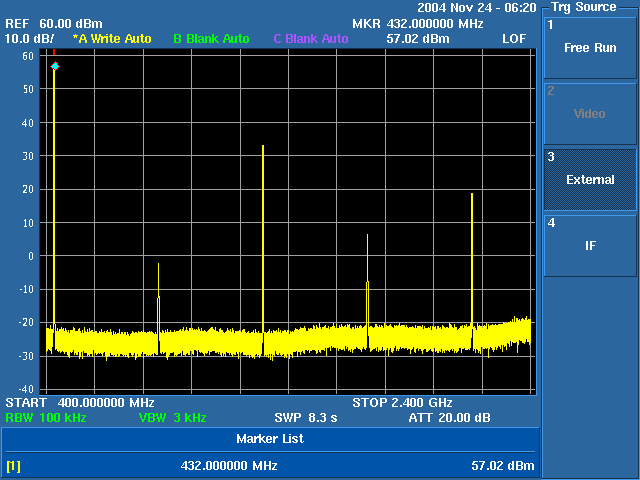Click the -40 label on the y-axis
This screenshot has width=640, height=480.
[26, 389]
